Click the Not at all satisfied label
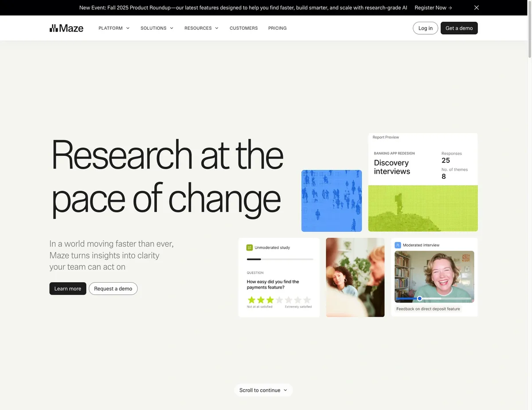 coord(259,307)
